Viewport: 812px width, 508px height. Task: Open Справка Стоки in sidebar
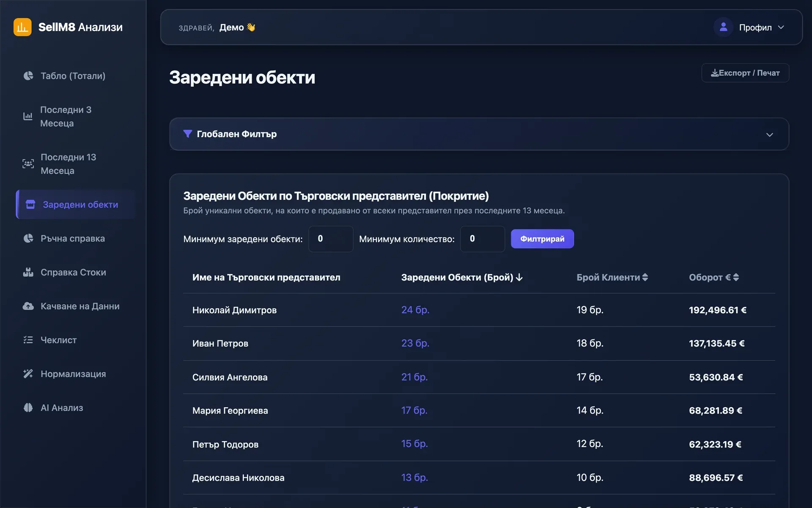coord(76,272)
